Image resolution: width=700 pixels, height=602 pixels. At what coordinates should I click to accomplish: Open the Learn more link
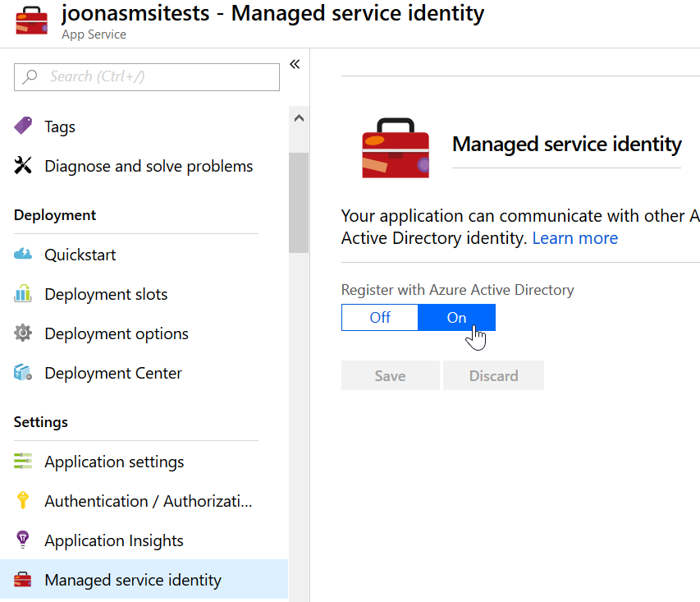[574, 237]
